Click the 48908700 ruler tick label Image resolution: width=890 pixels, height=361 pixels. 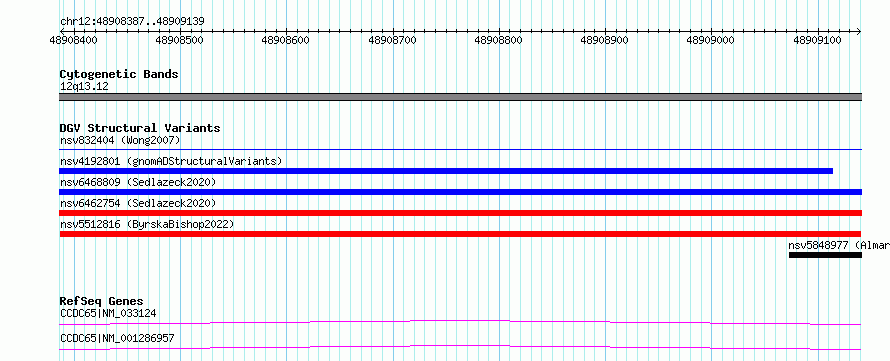(x=393, y=40)
